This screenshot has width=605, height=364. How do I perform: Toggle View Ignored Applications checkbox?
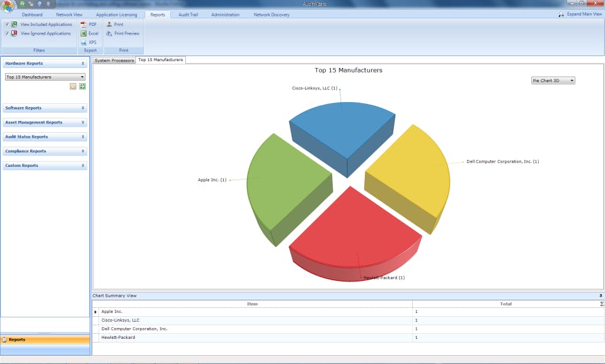7,33
